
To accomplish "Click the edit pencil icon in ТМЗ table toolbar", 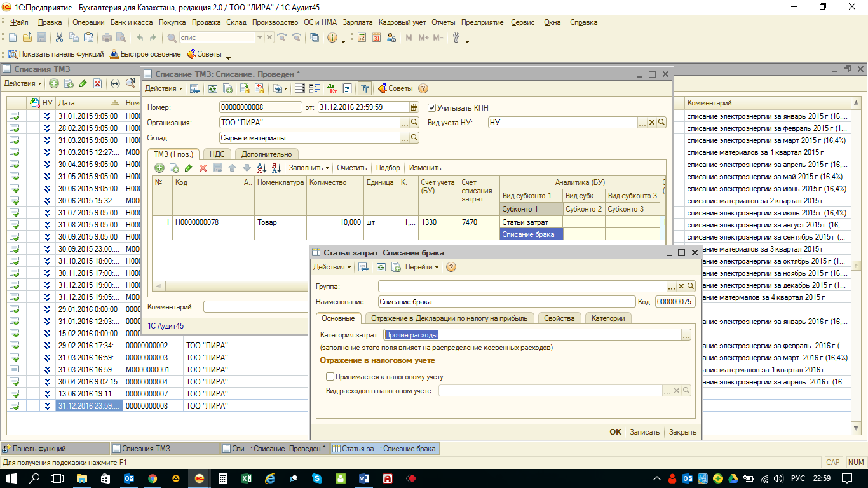I will point(189,168).
